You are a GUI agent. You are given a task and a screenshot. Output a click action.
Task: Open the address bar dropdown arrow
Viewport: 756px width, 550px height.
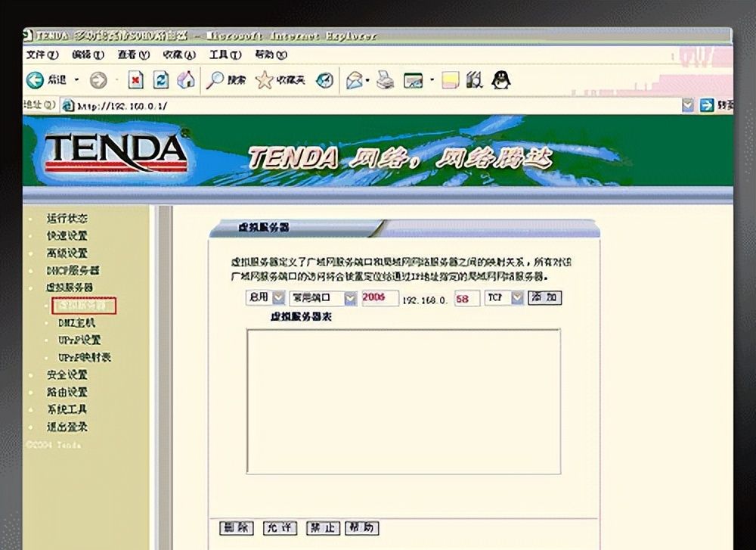coord(688,105)
